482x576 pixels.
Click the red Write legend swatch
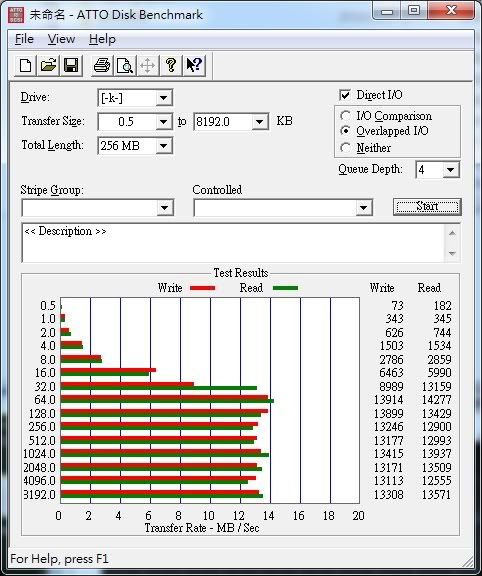[202, 288]
